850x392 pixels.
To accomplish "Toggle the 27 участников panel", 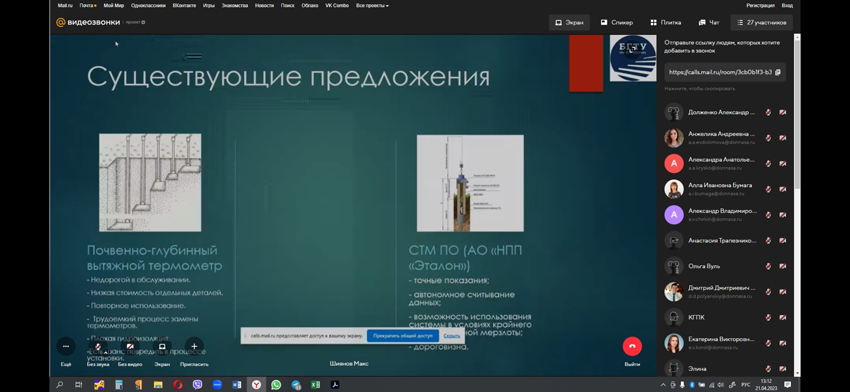I will click(762, 23).
